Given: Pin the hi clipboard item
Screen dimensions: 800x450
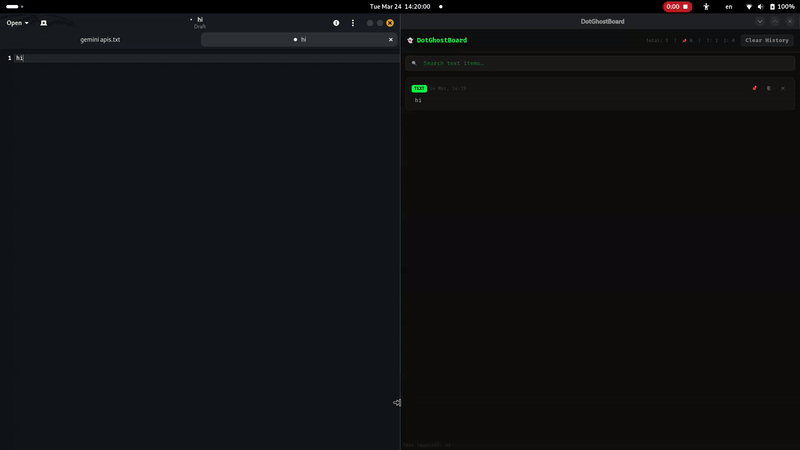Looking at the screenshot, I should (x=755, y=88).
